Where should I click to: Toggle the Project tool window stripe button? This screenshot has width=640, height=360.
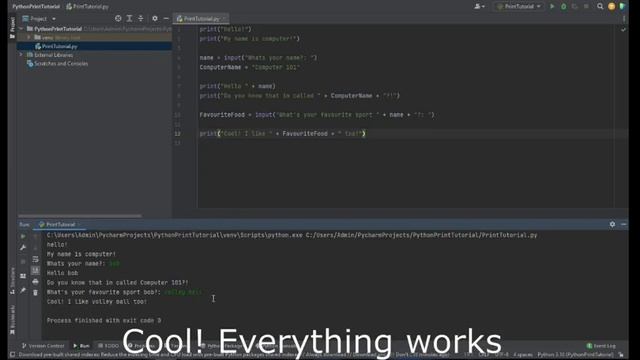click(x=12, y=28)
